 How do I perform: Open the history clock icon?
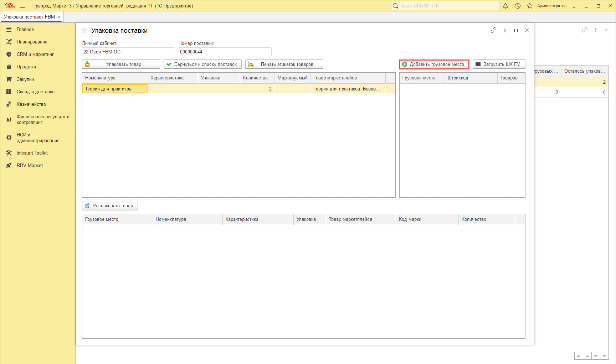518,6
